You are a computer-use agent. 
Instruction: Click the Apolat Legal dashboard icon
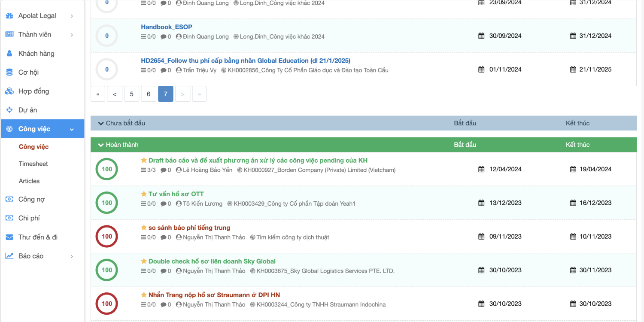click(x=9, y=16)
